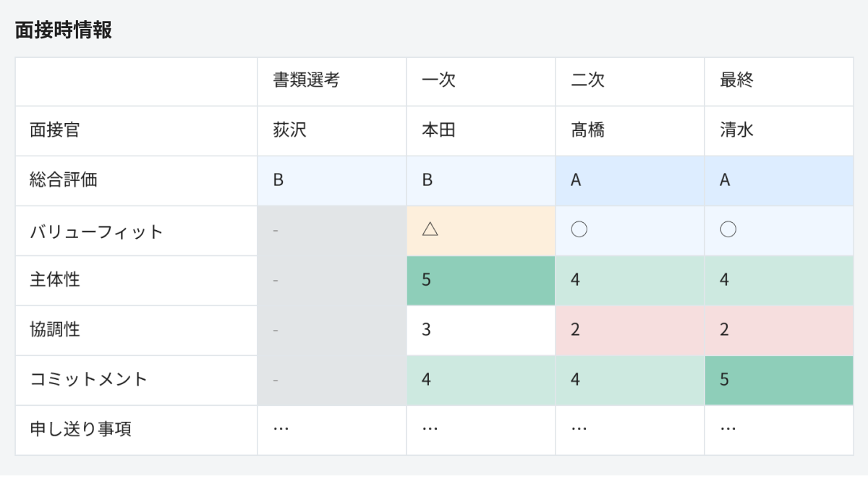Click interviewer name 荻沢
868x479 pixels.
click(289, 130)
